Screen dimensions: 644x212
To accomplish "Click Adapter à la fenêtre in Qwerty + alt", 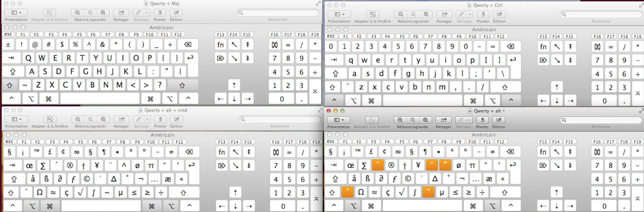I will tap(372, 120).
